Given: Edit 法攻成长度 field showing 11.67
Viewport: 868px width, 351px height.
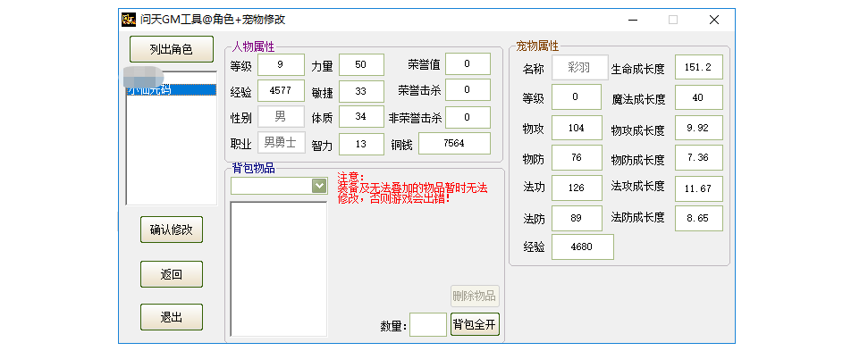Looking at the screenshot, I should coord(699,188).
